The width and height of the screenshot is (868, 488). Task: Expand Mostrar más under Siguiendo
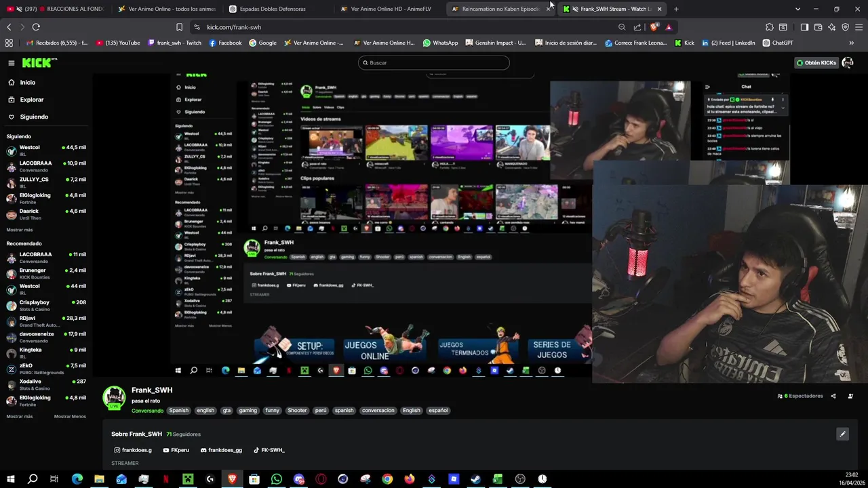click(20, 230)
